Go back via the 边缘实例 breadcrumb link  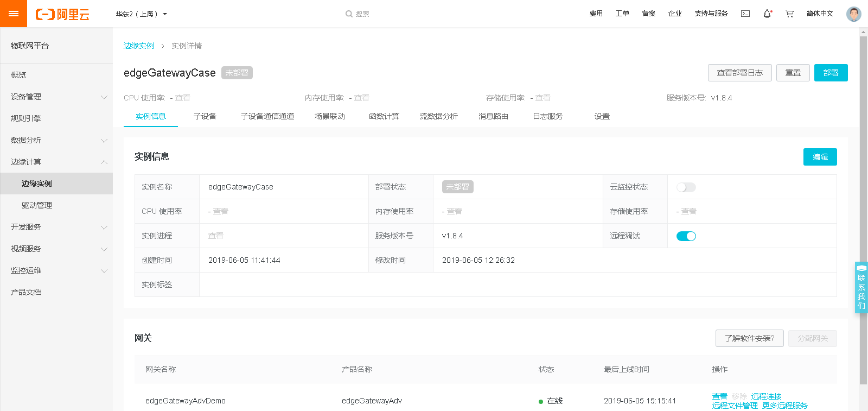pyautogui.click(x=139, y=46)
